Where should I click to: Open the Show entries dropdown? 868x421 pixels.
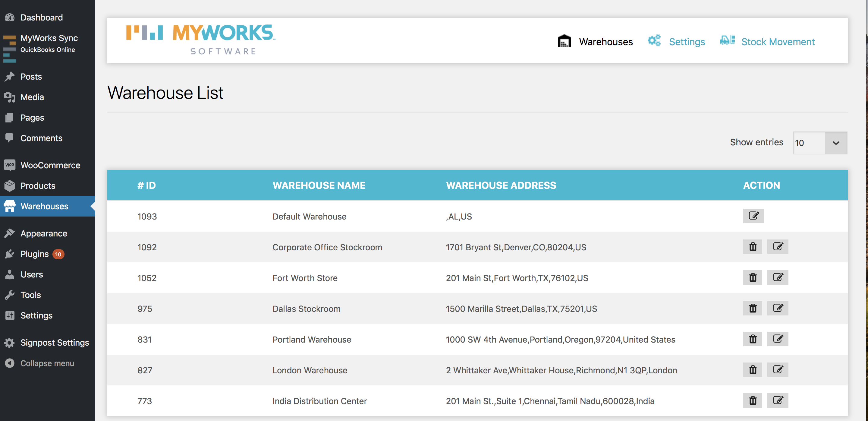pyautogui.click(x=819, y=143)
